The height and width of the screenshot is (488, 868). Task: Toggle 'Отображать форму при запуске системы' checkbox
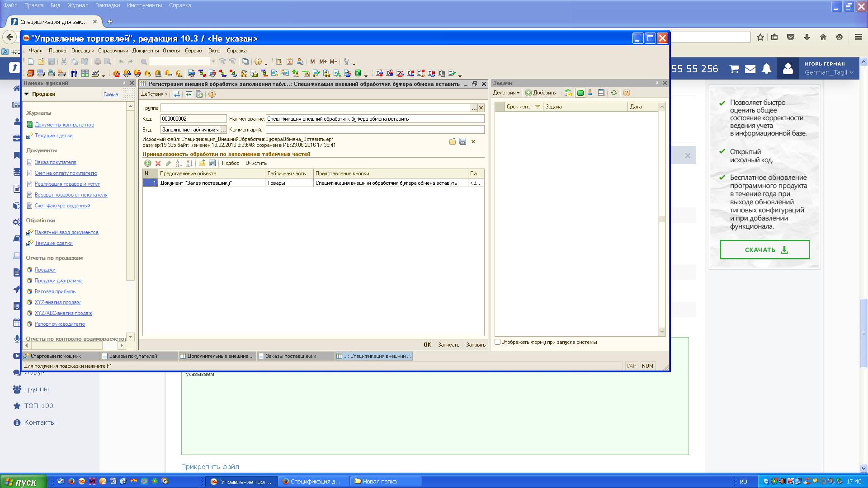(x=497, y=342)
